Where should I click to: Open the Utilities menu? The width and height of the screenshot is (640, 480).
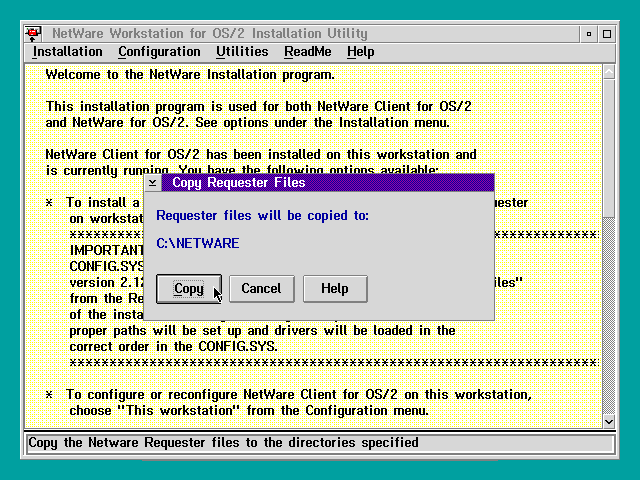click(242, 52)
